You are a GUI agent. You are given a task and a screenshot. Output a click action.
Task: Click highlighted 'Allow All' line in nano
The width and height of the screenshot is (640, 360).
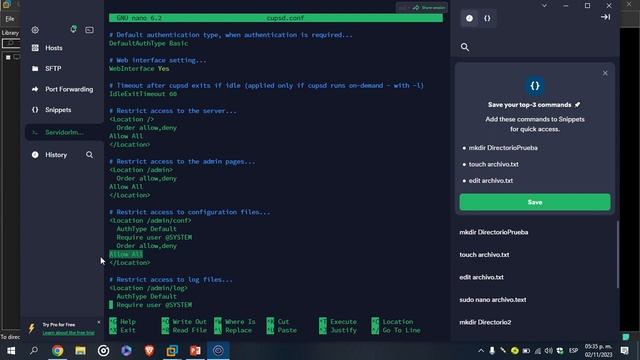[x=126, y=254]
